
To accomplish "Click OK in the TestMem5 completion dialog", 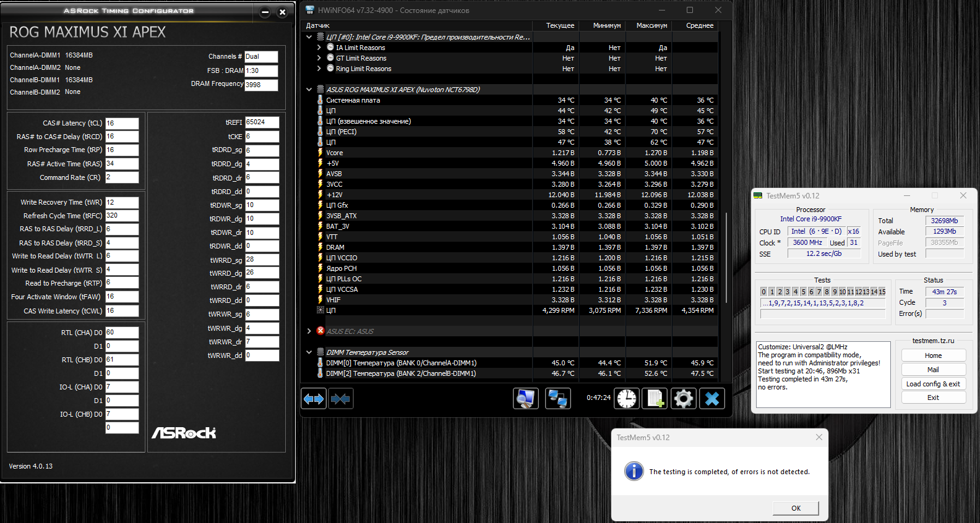I will (796, 508).
